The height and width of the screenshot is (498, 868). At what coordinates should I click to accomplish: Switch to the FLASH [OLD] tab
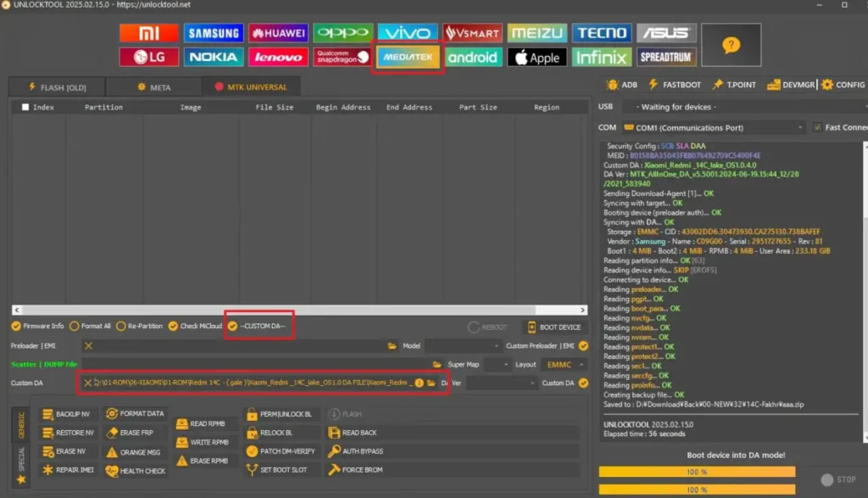57,87
